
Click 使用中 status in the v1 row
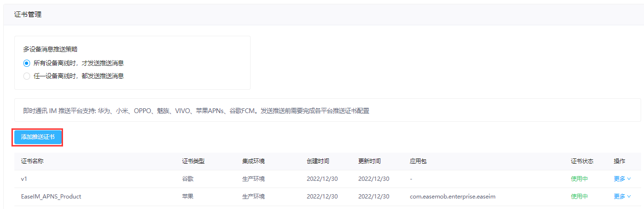[579, 179]
